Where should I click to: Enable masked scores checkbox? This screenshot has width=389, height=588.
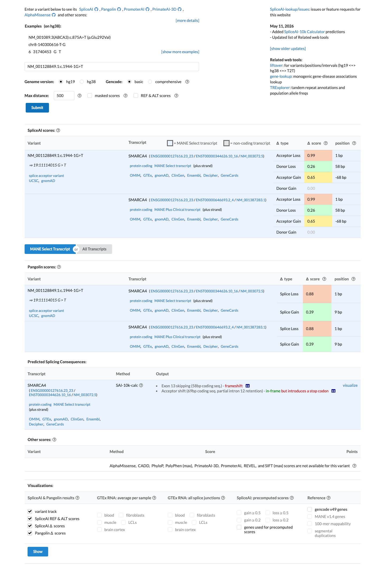click(x=90, y=96)
